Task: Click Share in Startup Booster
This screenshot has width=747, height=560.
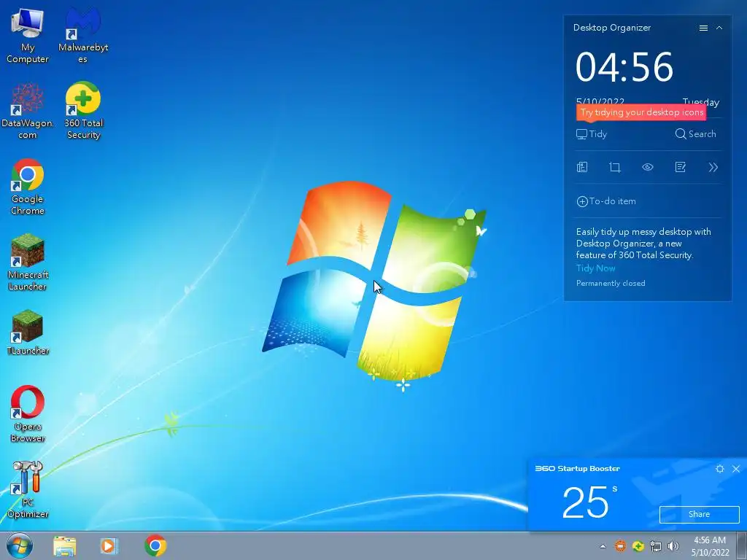Action: 700,514
